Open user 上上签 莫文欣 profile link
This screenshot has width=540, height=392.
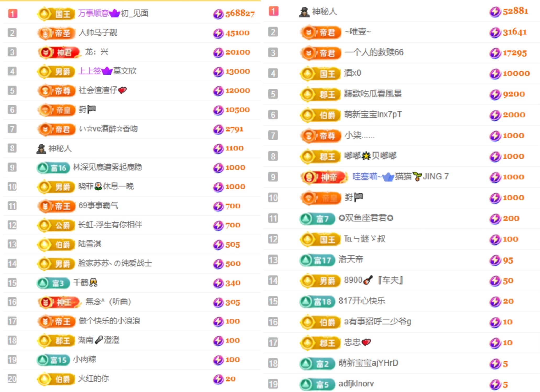pos(107,71)
